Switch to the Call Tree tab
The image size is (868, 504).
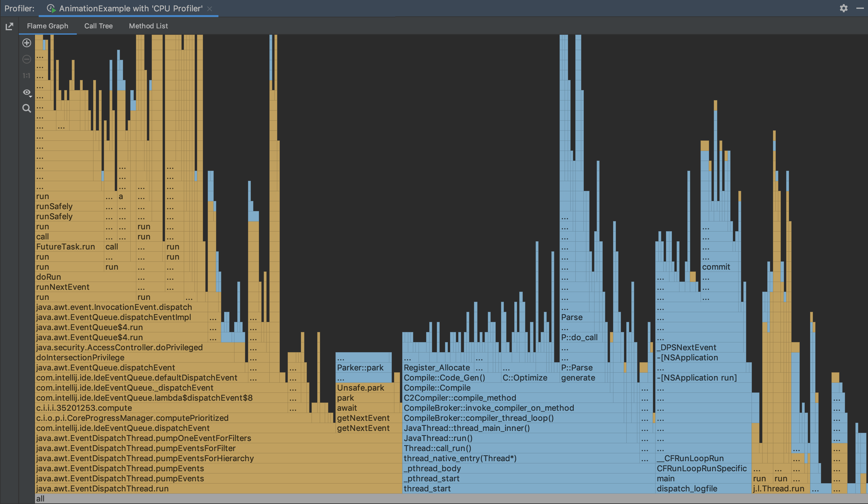[99, 26]
